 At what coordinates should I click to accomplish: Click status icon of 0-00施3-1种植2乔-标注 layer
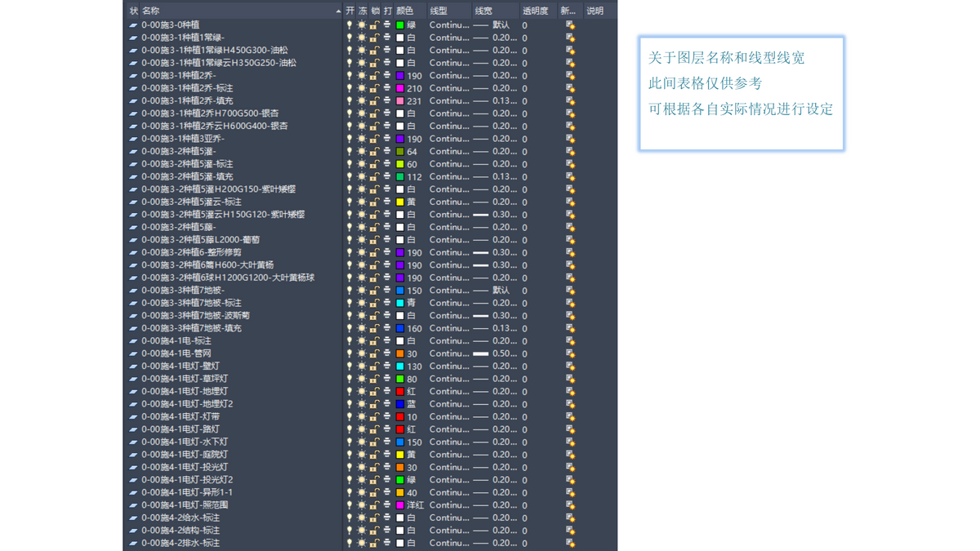pos(133,88)
